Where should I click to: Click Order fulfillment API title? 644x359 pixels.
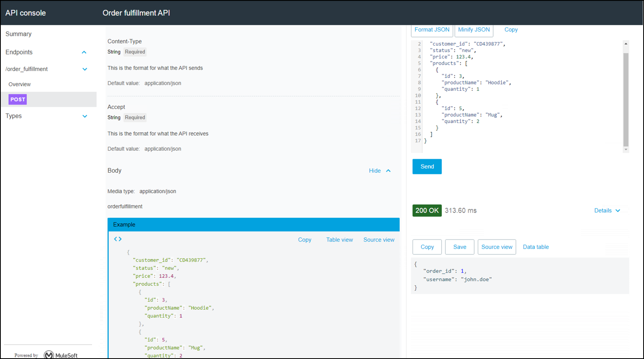tap(136, 13)
